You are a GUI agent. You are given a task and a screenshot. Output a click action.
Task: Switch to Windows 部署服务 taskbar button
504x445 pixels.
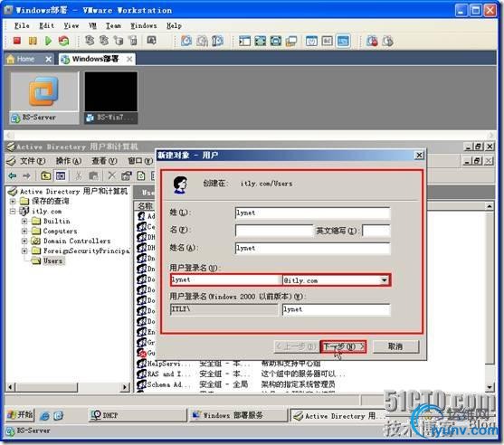click(x=238, y=415)
